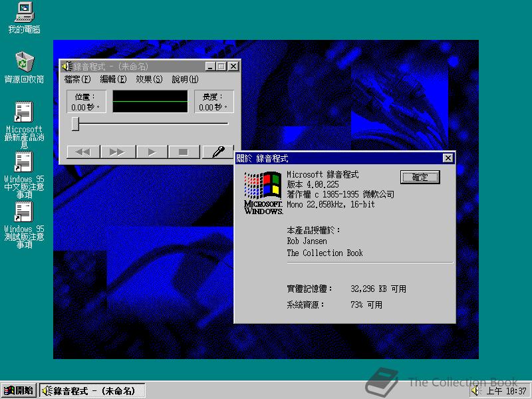Open the 編輯(E) Edit menu
532x399 pixels.
click(113, 79)
